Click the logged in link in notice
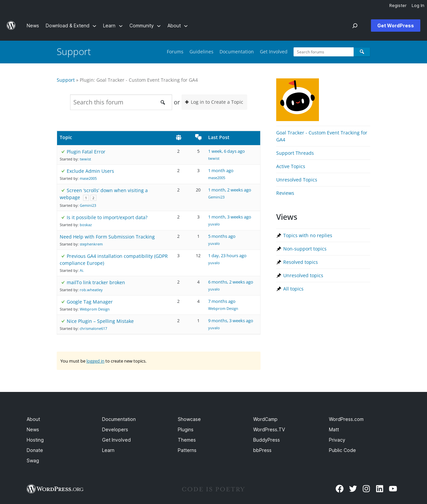 (95, 361)
